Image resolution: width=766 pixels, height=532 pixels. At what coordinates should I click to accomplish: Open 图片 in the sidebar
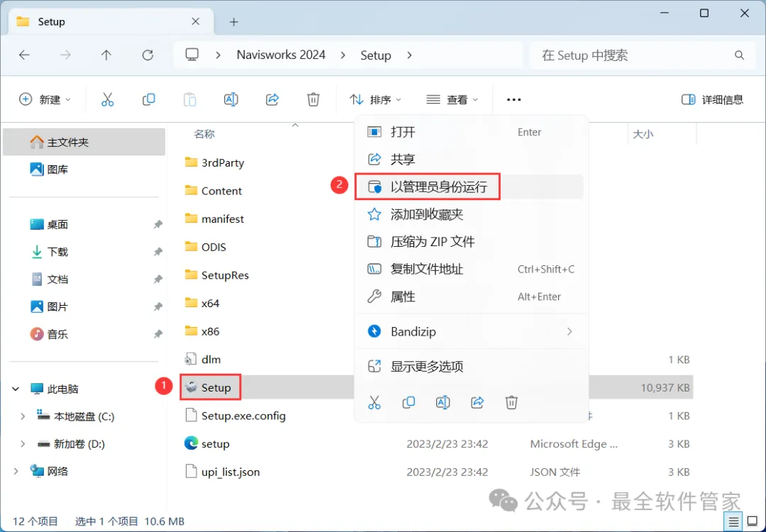84,306
